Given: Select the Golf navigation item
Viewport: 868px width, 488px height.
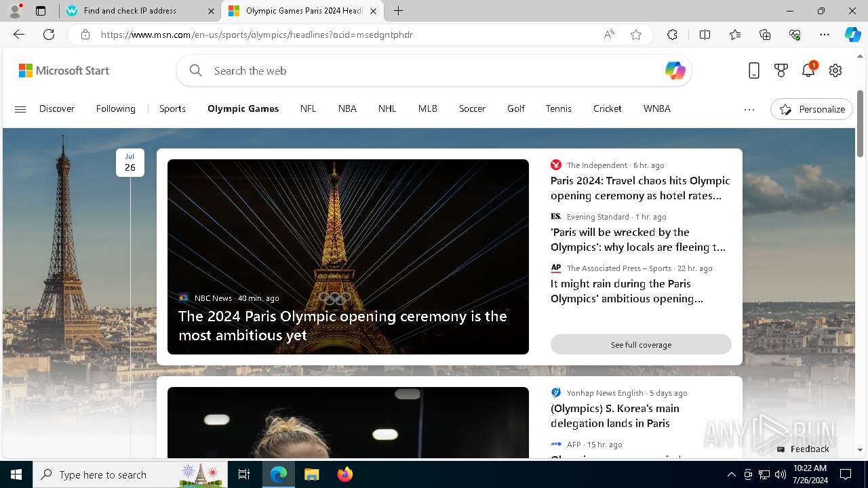Looking at the screenshot, I should [x=516, y=108].
